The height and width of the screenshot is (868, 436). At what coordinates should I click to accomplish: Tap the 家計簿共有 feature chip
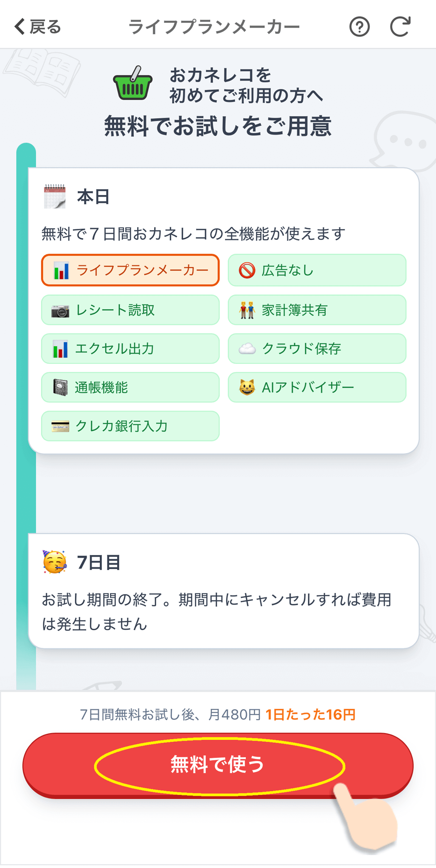(317, 310)
